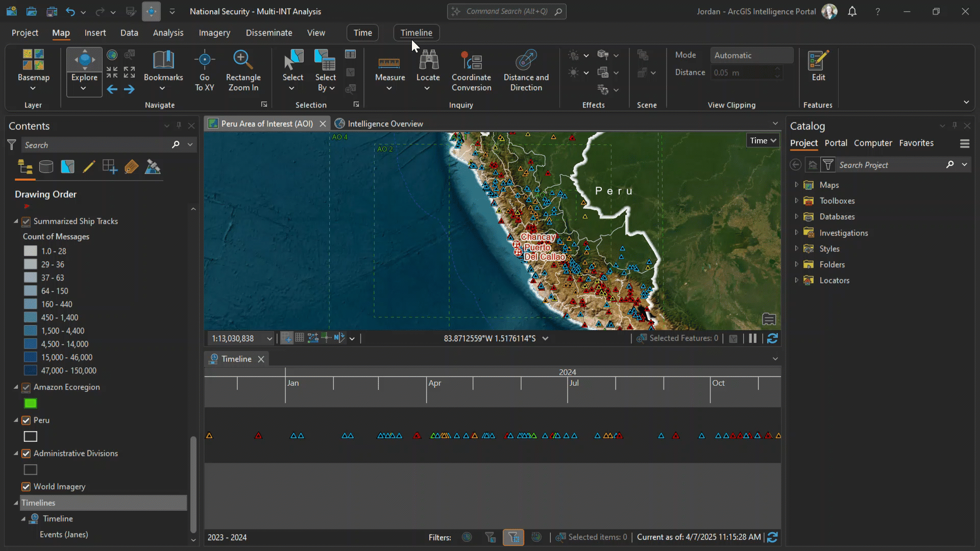Switch Catalog to the Portal view
This screenshot has width=980, height=551.
tap(836, 143)
